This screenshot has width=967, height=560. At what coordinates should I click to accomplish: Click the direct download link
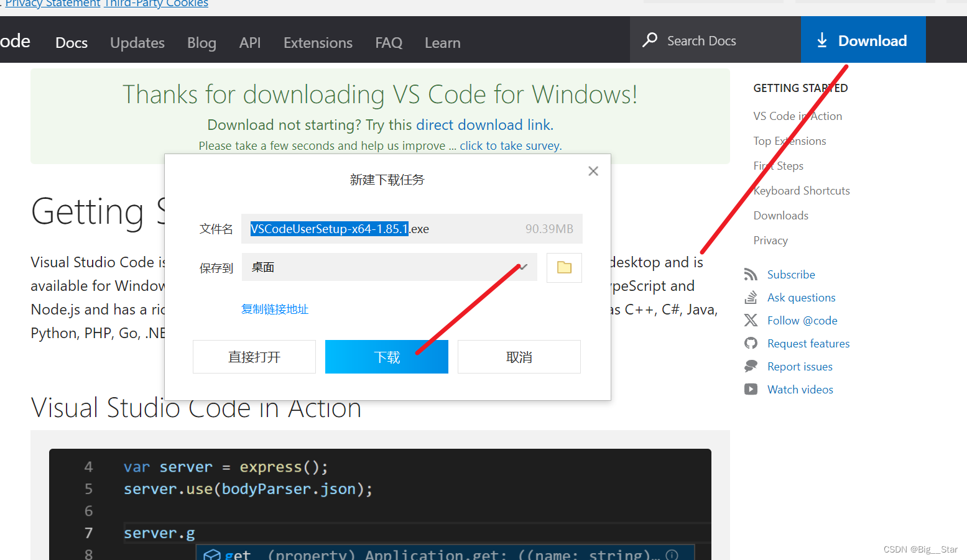484,125
